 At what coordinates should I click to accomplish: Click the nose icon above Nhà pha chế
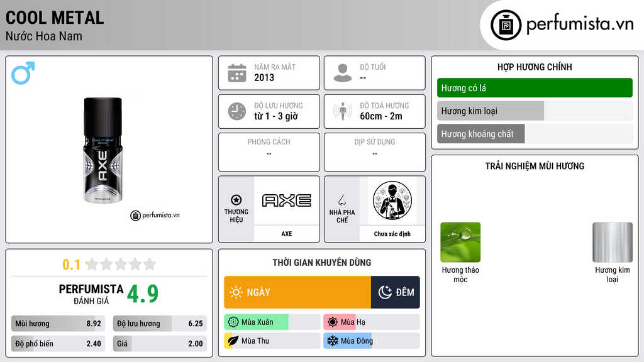tap(341, 200)
